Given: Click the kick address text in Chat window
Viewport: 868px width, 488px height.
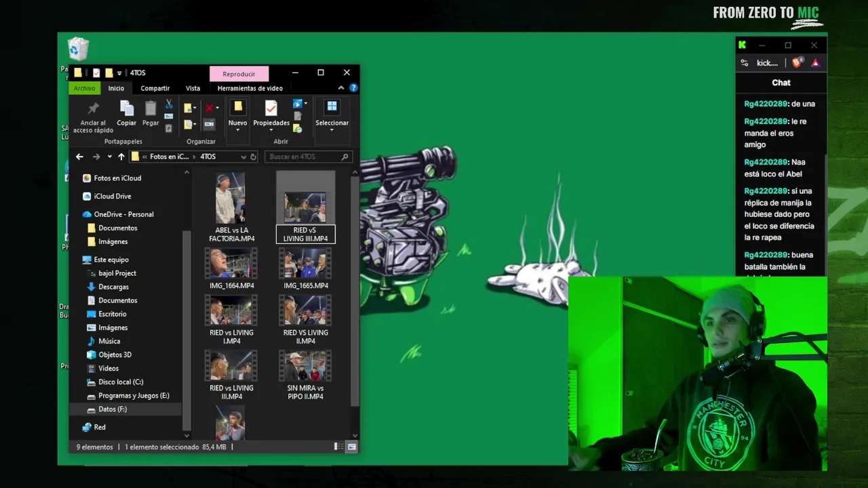Looking at the screenshot, I should (x=767, y=63).
